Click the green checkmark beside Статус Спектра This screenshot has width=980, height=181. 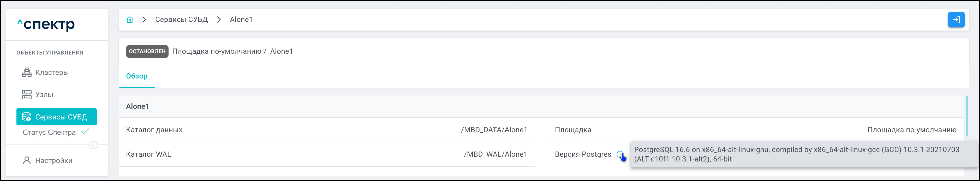pyautogui.click(x=85, y=131)
